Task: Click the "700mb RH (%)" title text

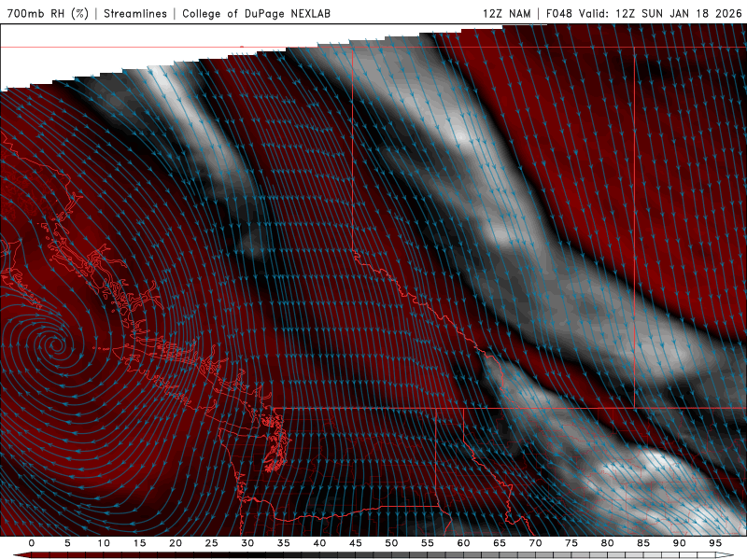Action: 48,13
